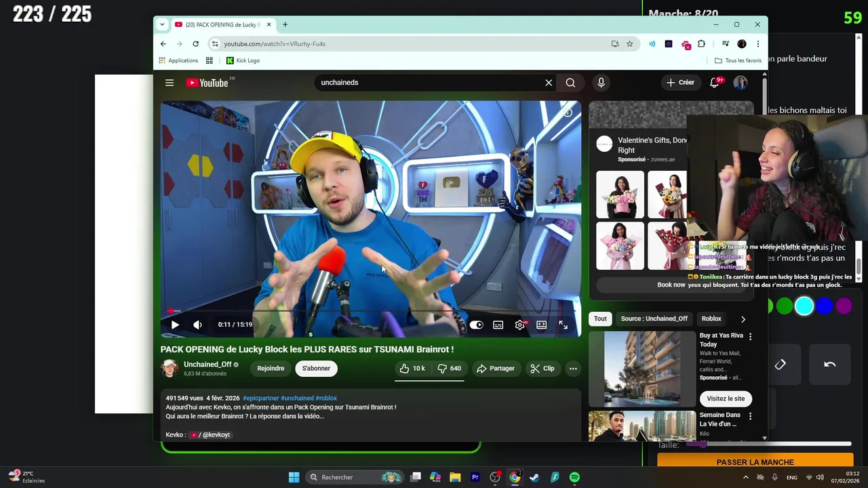Play the video
Image resolution: width=868 pixels, height=488 pixels.
[175, 325]
